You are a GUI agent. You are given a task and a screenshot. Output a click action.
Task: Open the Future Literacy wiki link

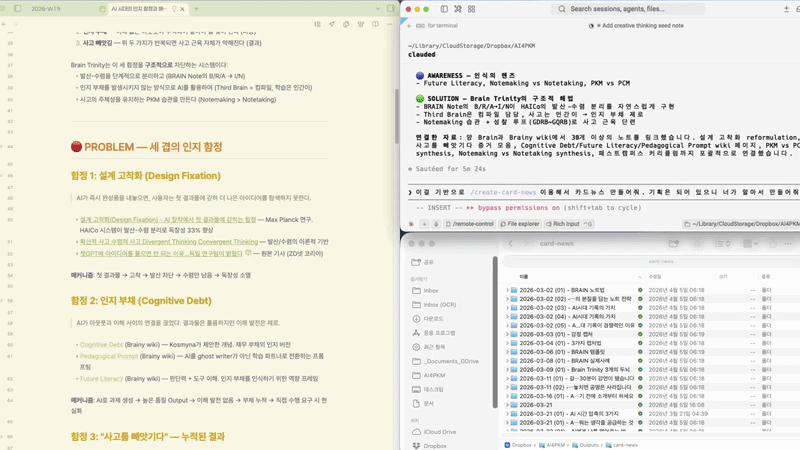pyautogui.click(x=102, y=379)
